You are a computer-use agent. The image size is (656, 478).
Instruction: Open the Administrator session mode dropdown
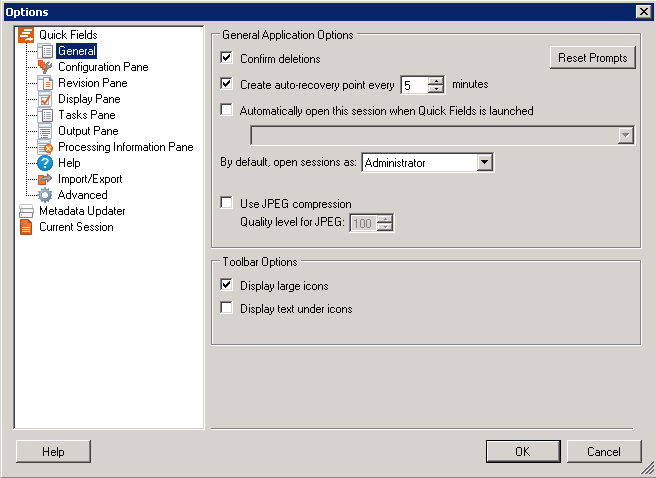pyautogui.click(x=484, y=162)
